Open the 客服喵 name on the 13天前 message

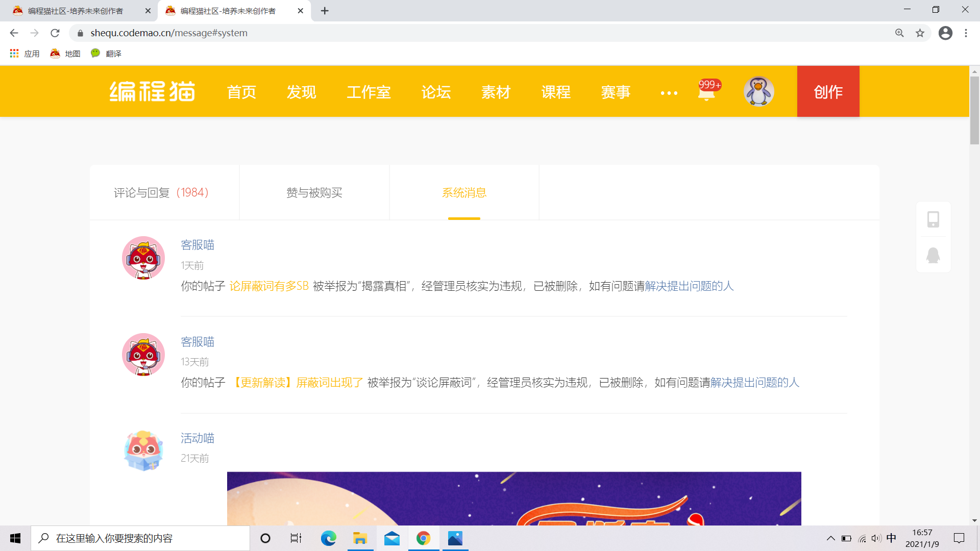click(x=198, y=342)
